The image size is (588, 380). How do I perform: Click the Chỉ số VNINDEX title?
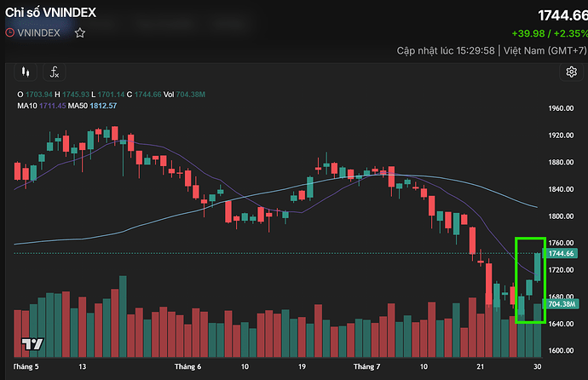tap(50, 13)
